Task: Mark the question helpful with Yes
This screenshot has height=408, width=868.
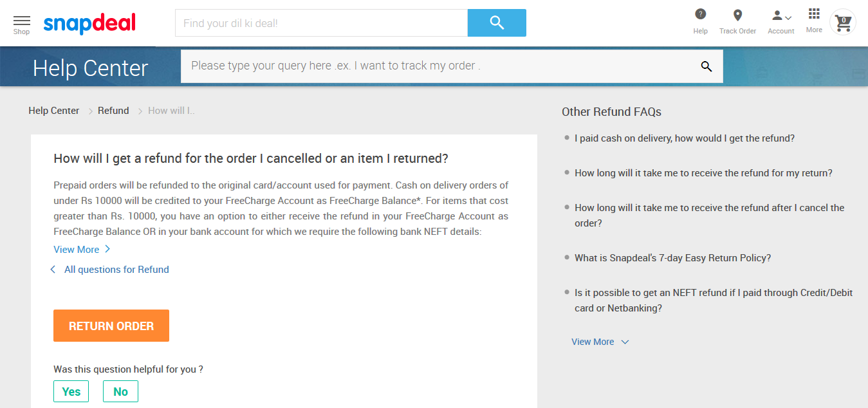Action: (71, 391)
